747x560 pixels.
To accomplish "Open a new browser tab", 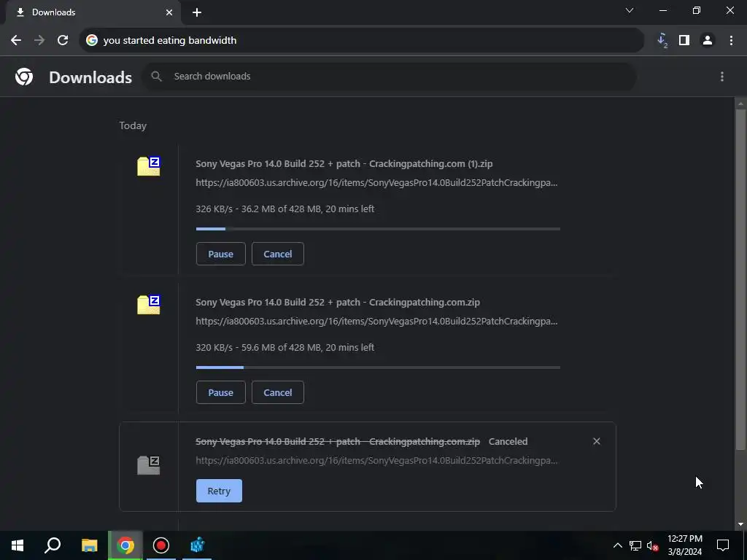I will [x=197, y=12].
